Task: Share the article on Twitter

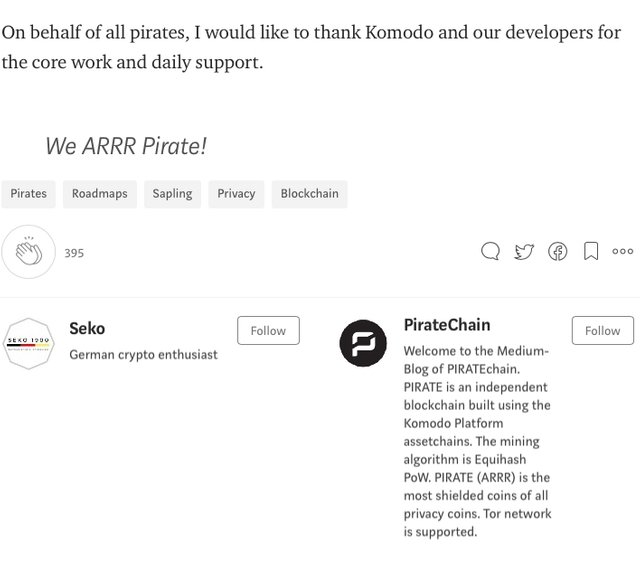Action: tap(524, 251)
